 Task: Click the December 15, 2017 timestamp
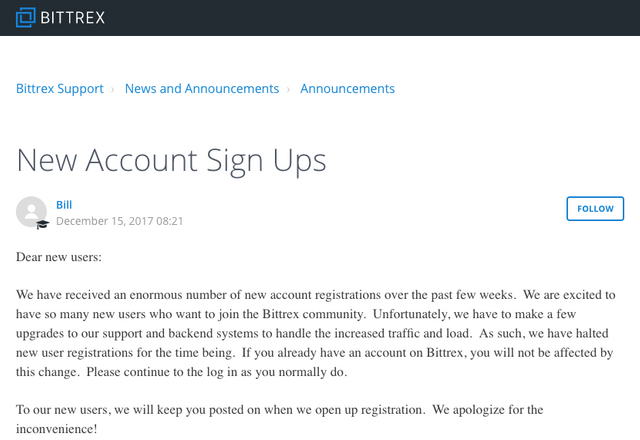click(119, 221)
